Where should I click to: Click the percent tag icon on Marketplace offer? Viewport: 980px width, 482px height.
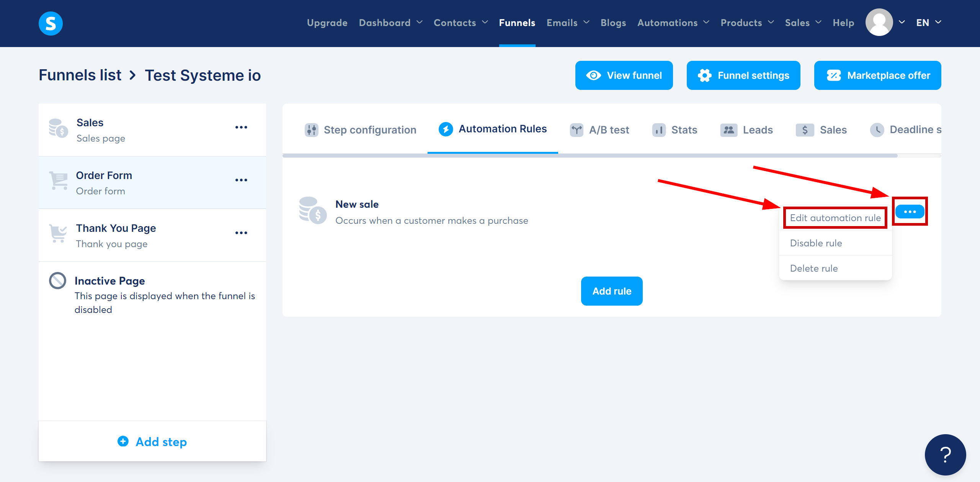(x=834, y=75)
